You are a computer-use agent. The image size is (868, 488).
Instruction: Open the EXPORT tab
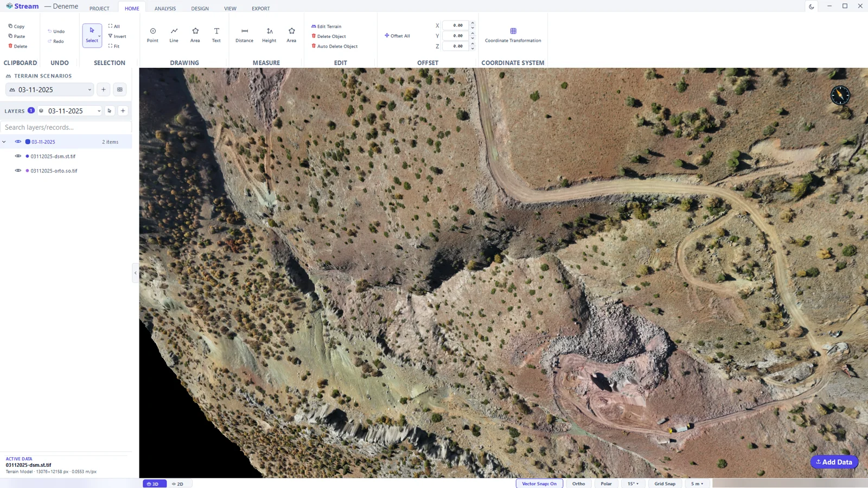(260, 8)
